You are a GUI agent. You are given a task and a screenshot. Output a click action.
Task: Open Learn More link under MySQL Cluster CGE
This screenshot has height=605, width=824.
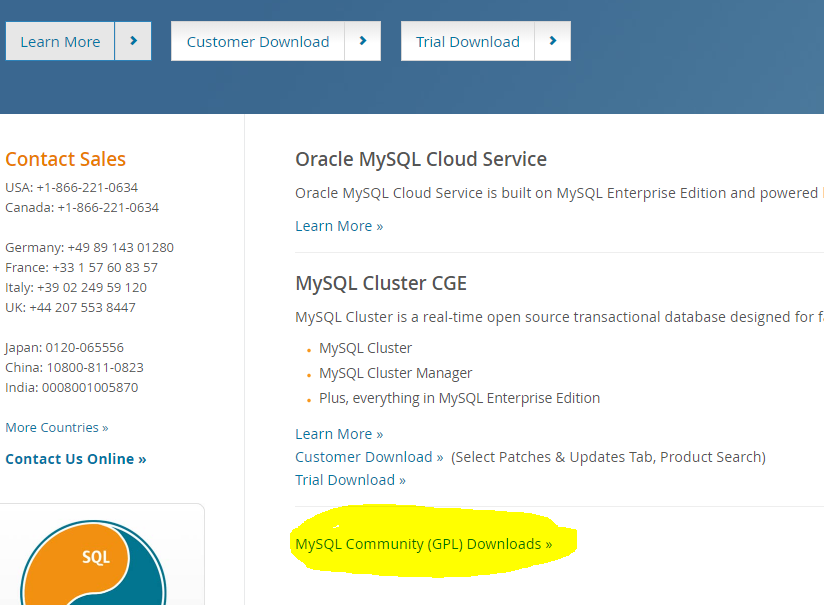coord(339,434)
